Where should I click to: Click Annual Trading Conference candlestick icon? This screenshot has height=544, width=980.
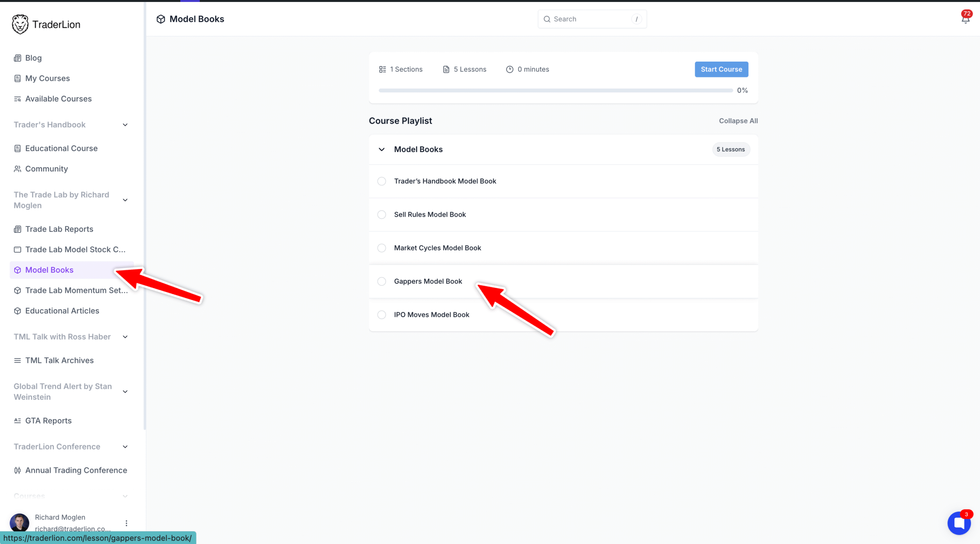pos(17,470)
